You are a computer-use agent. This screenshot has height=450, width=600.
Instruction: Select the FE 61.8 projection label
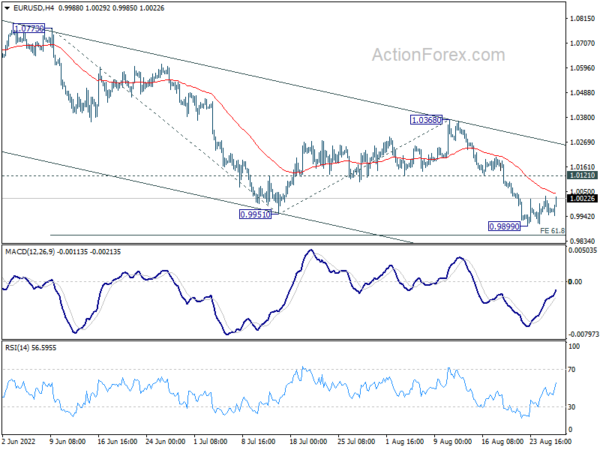coord(552,230)
